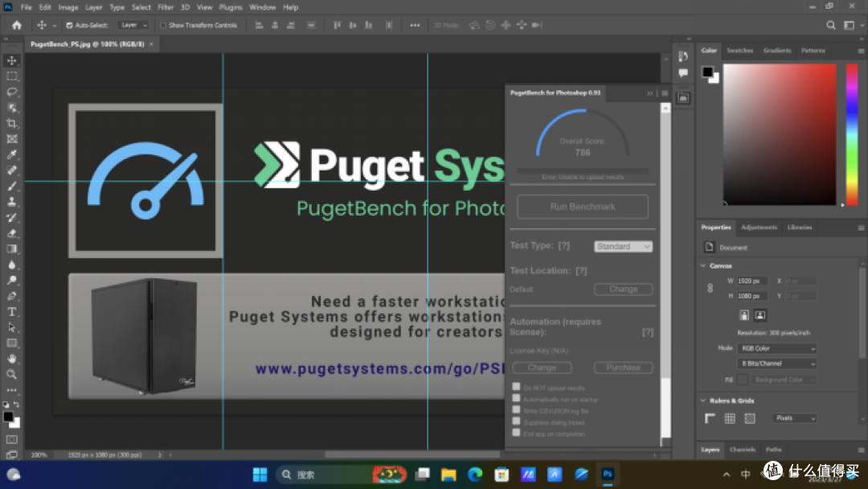Select the Blur tool
This screenshot has width=868, height=489.
[x=11, y=264]
